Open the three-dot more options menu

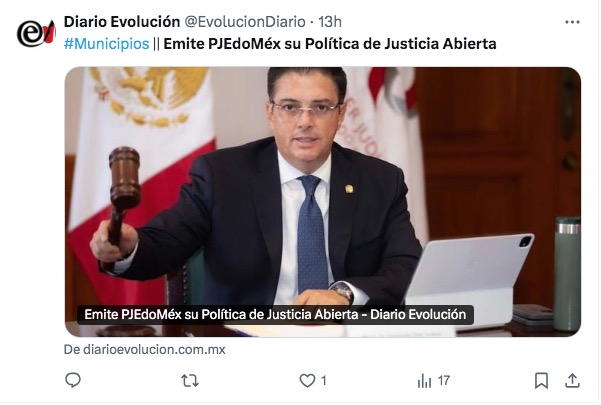pyautogui.click(x=572, y=22)
